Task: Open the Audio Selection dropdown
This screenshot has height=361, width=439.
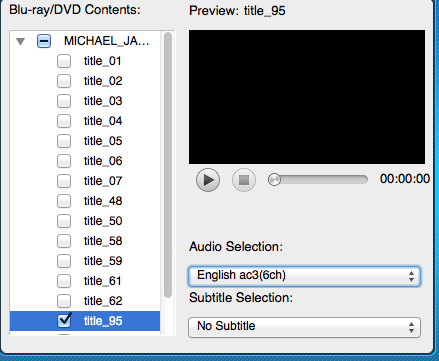Action: 304,276
